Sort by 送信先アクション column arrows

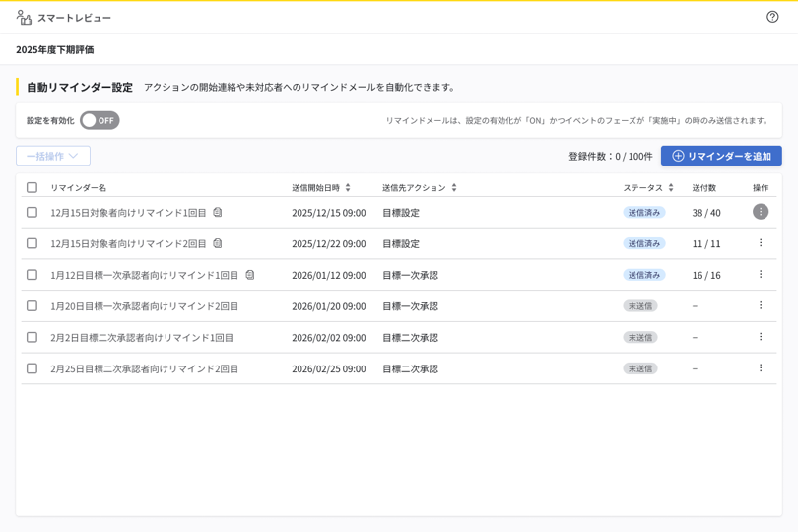454,188
